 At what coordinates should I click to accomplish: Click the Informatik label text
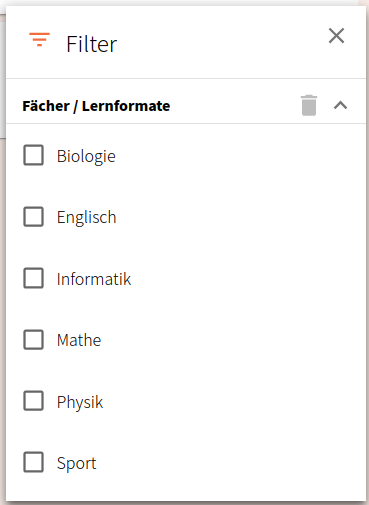[94, 279]
